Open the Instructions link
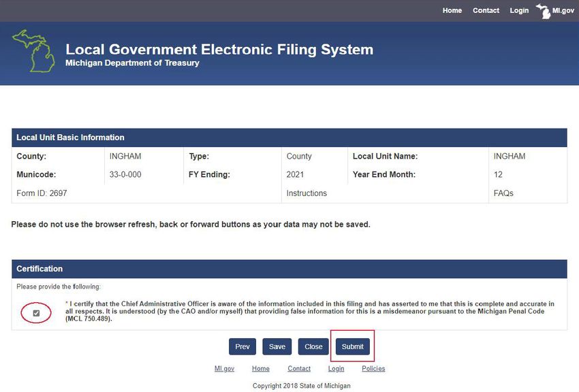This screenshot has height=392, width=579. pos(307,193)
